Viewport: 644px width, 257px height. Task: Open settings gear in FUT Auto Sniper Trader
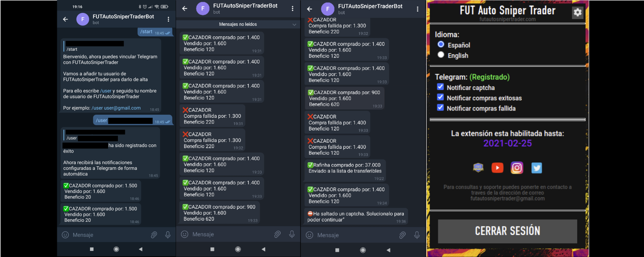tap(577, 12)
